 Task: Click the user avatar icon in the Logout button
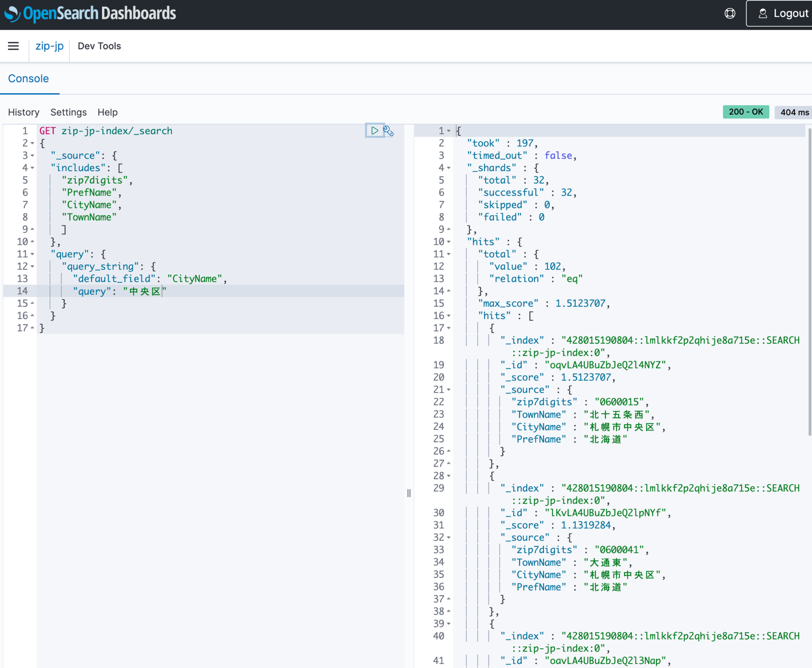(x=762, y=13)
